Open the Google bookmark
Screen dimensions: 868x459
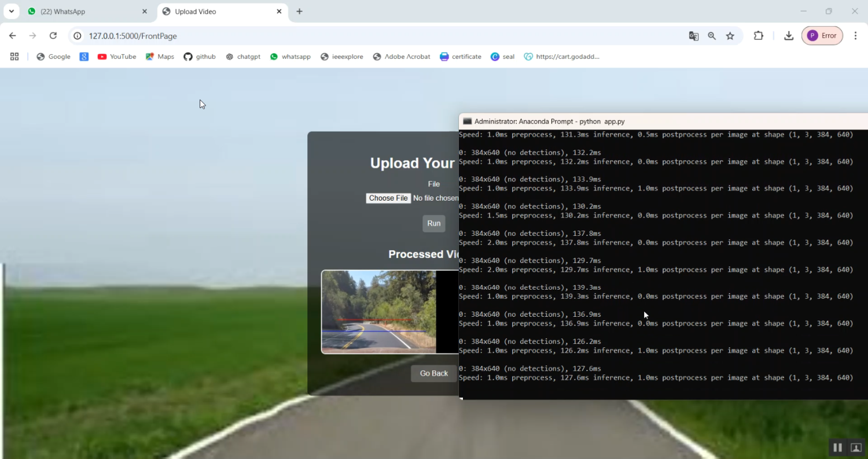coord(53,57)
